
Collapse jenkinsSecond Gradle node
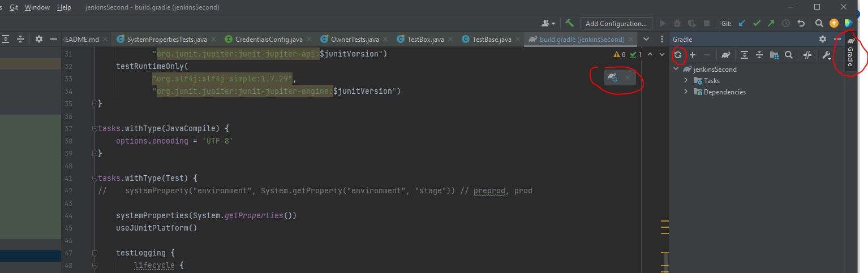[676, 70]
